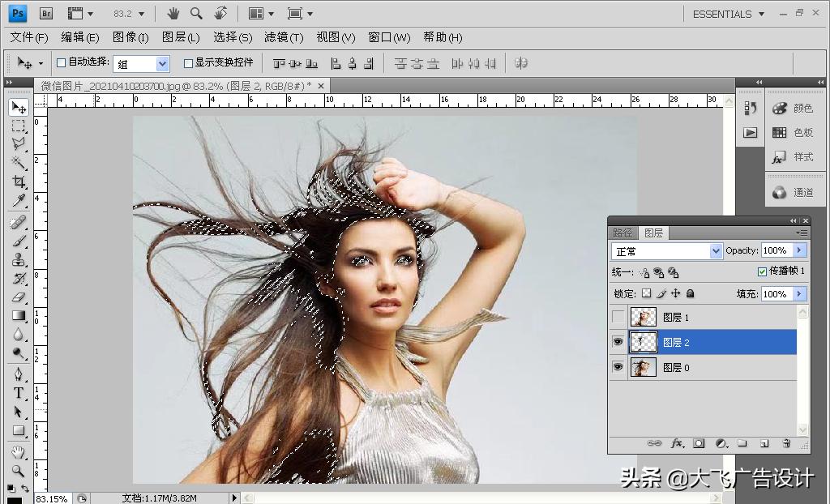Switch to the 路径 tab
Screen dimensions: 830x504
tap(622, 233)
